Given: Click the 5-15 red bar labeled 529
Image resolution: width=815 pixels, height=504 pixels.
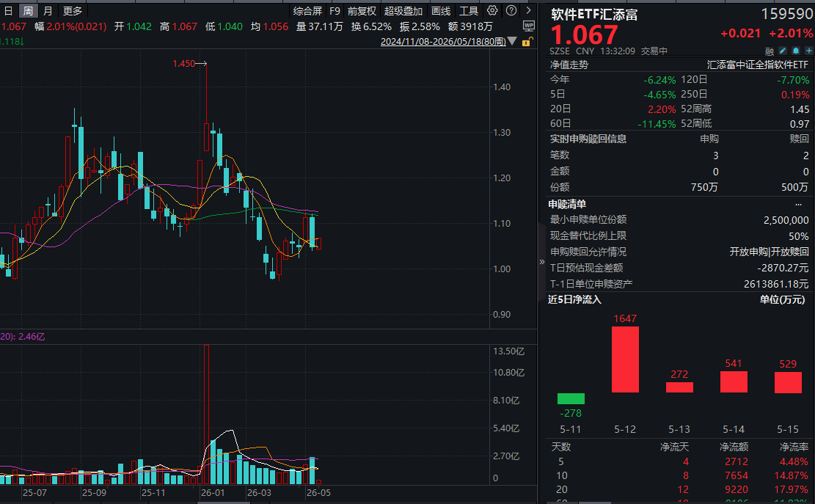Looking at the screenshot, I should (x=788, y=382).
